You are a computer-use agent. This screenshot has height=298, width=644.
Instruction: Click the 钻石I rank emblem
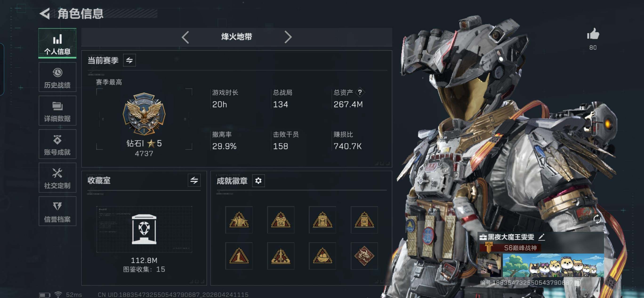click(x=144, y=114)
